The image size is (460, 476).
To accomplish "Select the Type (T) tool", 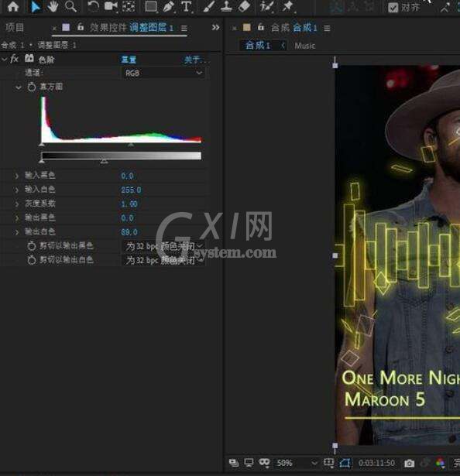I will pos(187,6).
